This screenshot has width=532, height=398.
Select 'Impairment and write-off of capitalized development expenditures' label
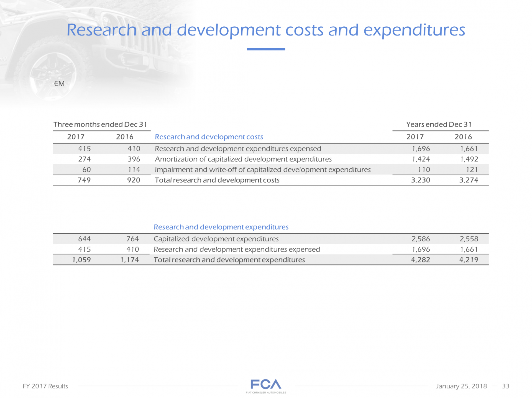click(x=263, y=169)
